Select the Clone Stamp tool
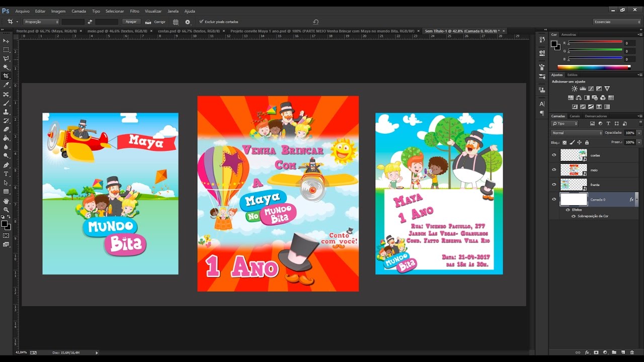The width and height of the screenshot is (644, 362). coord(6,112)
